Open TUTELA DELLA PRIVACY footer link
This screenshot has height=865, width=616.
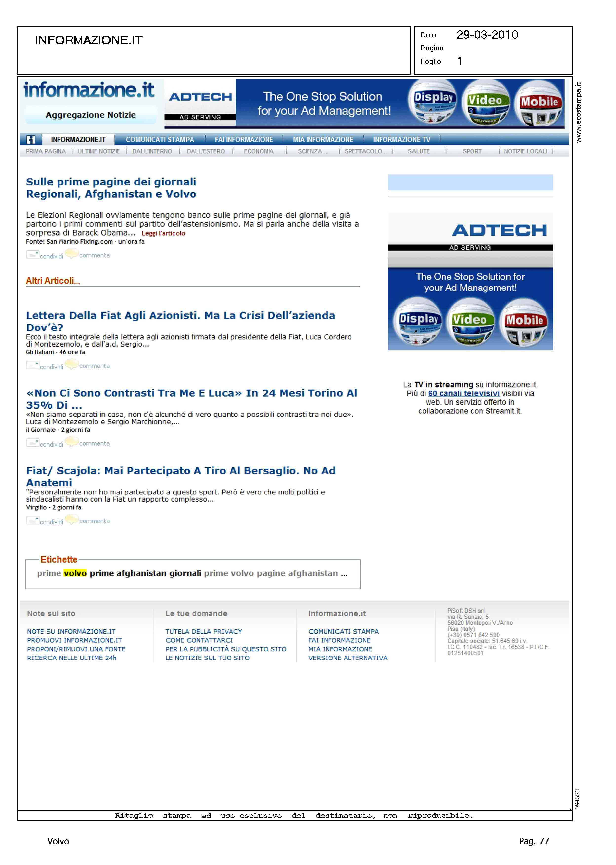pos(203,632)
